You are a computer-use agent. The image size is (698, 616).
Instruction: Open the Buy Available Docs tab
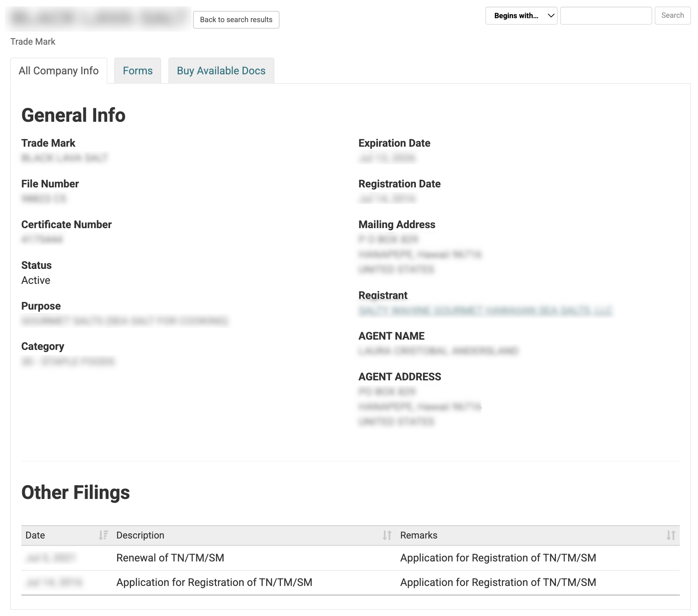[x=221, y=71]
